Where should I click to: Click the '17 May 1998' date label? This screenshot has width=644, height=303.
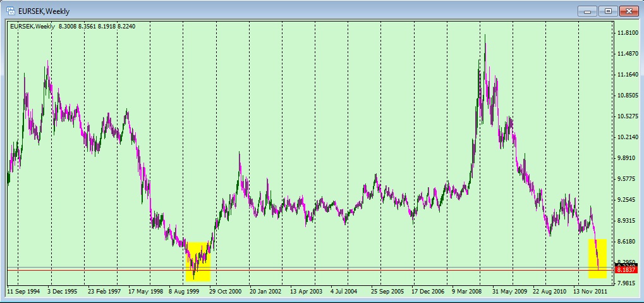pos(145,291)
